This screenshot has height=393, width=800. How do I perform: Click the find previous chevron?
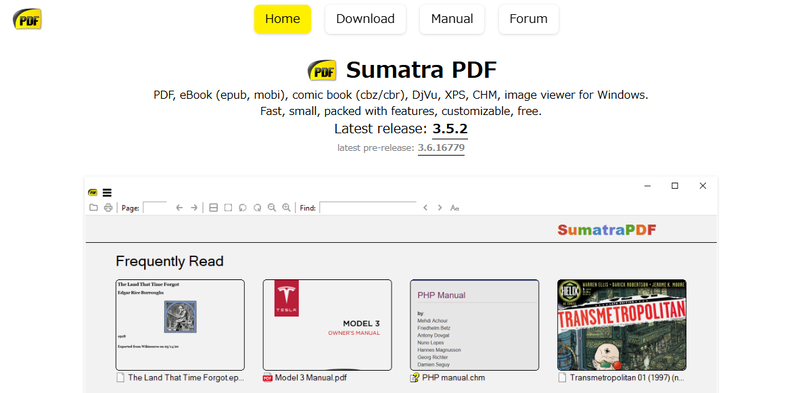pos(425,208)
